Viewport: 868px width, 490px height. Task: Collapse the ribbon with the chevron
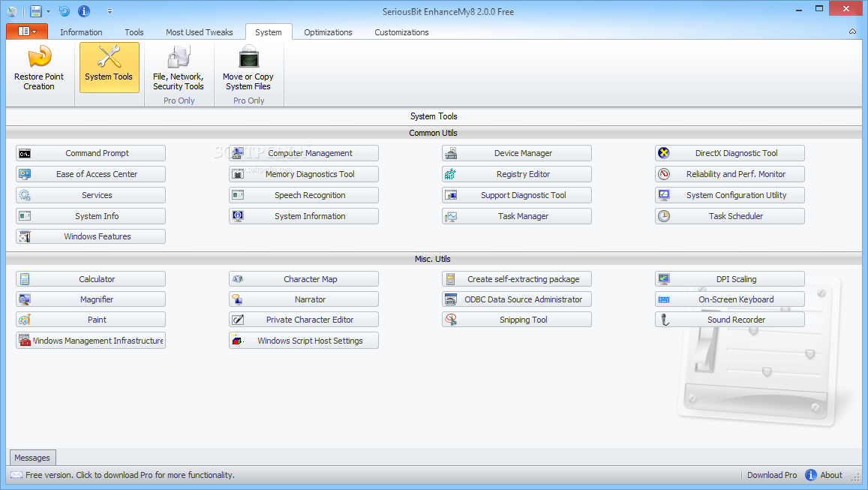(x=852, y=32)
